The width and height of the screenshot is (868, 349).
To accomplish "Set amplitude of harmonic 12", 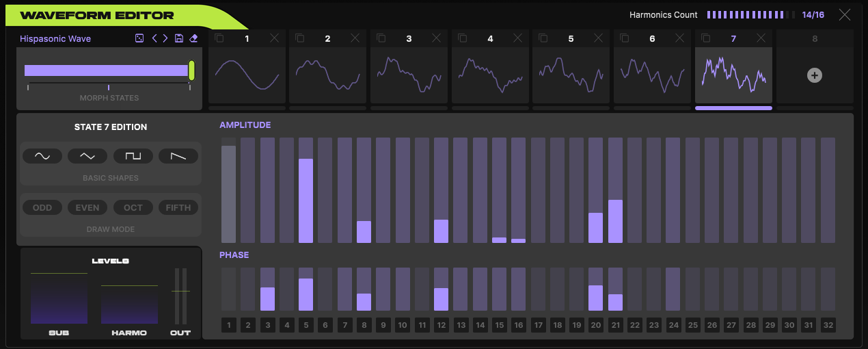I will click(441, 190).
